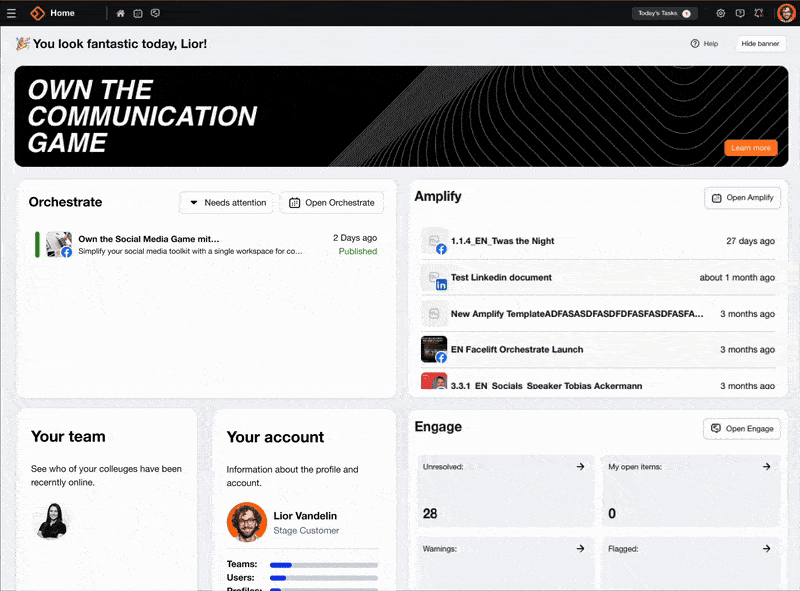Viewport: 800px width, 591px height.
Task: Open the settings gear icon
Action: [x=720, y=13]
